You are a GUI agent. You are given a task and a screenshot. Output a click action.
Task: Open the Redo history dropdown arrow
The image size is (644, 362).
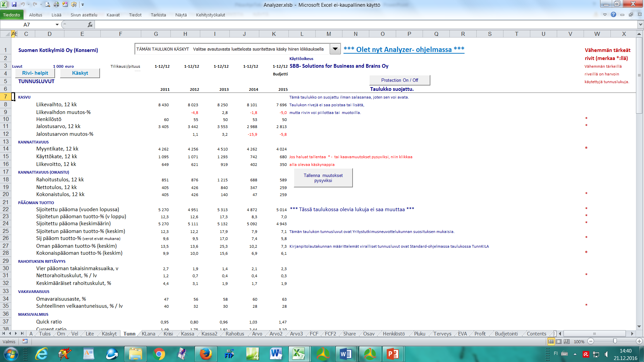[x=41, y=4]
